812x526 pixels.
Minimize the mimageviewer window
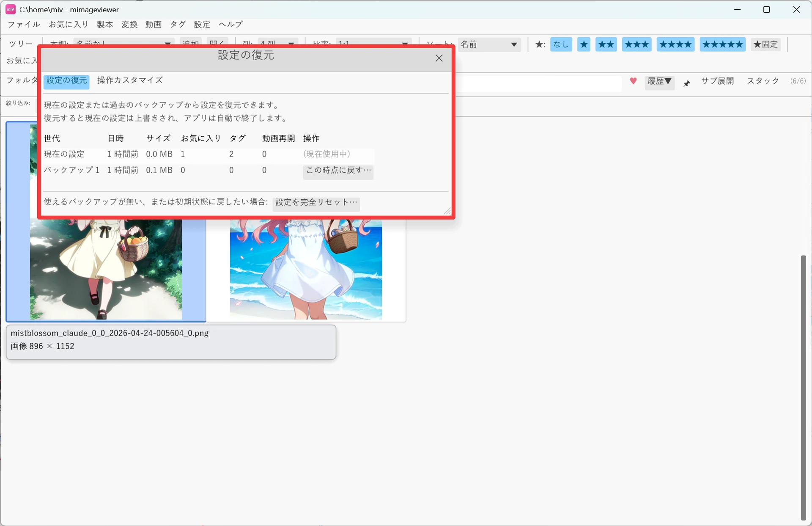pos(738,9)
